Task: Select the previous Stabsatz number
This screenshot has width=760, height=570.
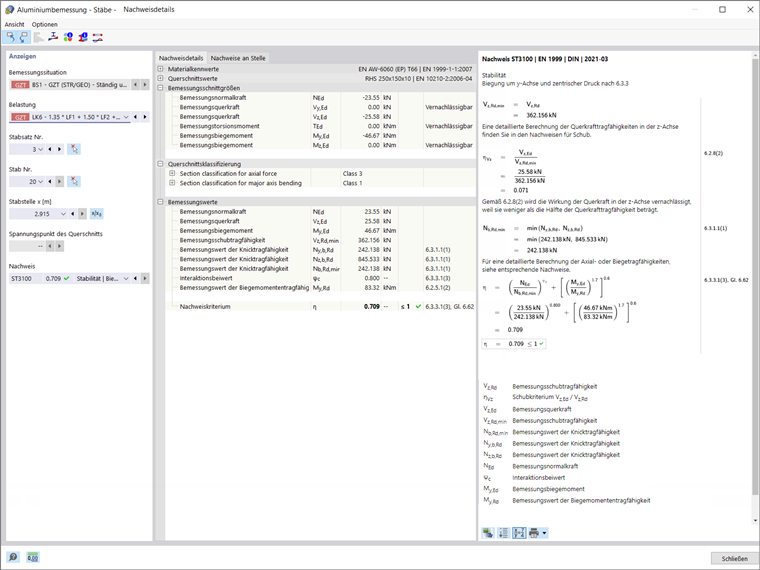Action: [x=49, y=149]
